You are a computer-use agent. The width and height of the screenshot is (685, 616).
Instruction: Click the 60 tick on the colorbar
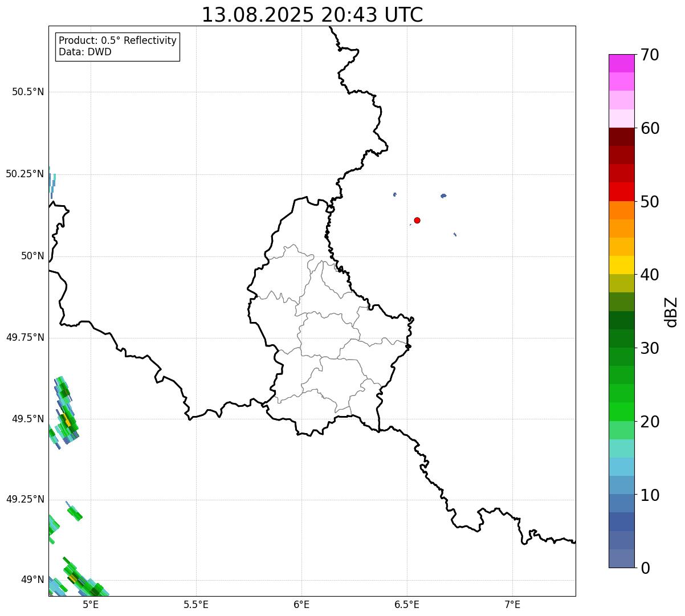click(650, 128)
